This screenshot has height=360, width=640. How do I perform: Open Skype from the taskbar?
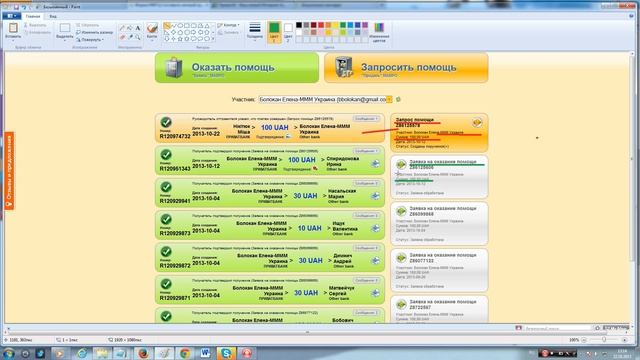click(x=226, y=353)
